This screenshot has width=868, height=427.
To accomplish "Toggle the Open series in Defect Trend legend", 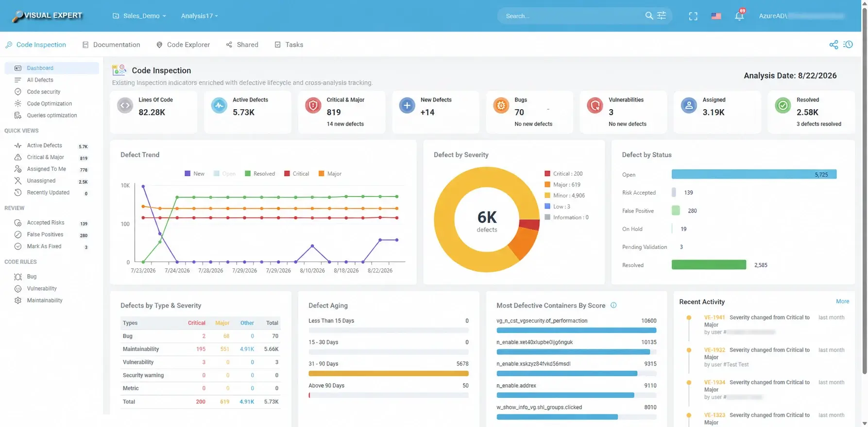I will [224, 174].
